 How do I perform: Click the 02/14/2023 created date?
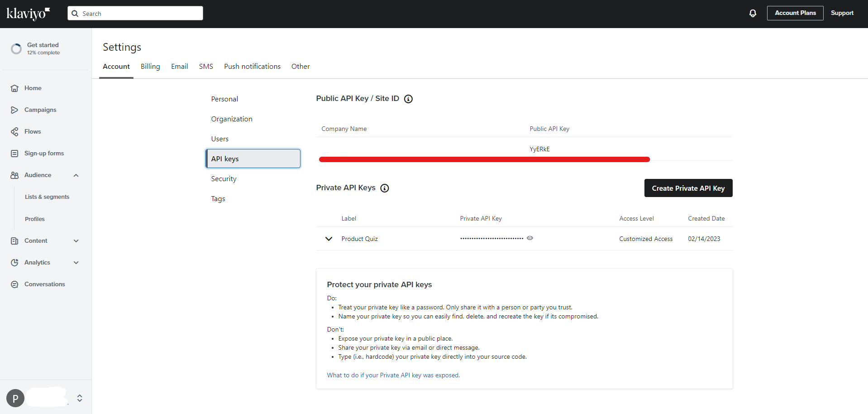pos(704,239)
